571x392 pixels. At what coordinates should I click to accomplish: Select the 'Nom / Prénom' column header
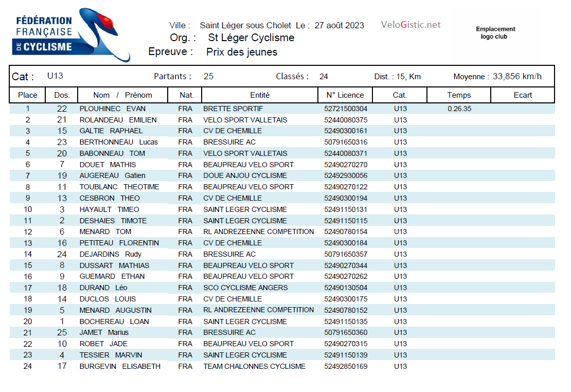click(123, 95)
